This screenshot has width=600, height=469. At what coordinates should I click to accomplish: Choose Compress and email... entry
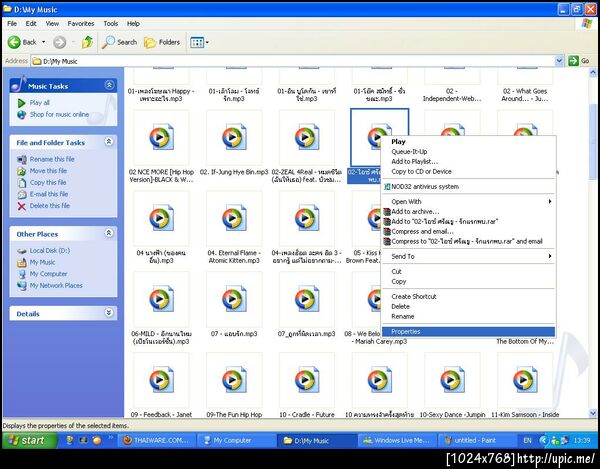point(468,231)
